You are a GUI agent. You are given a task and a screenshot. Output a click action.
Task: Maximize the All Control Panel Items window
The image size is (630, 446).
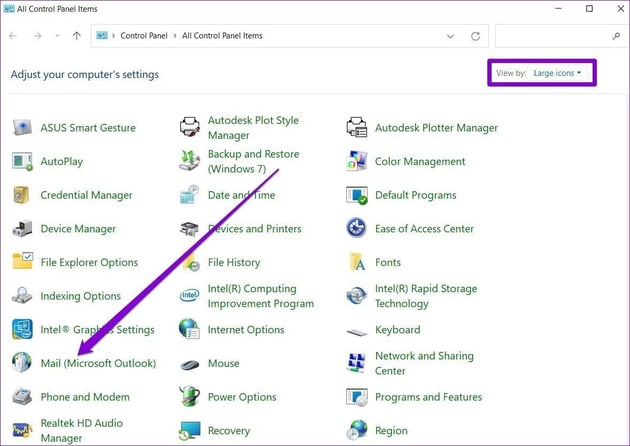click(589, 8)
